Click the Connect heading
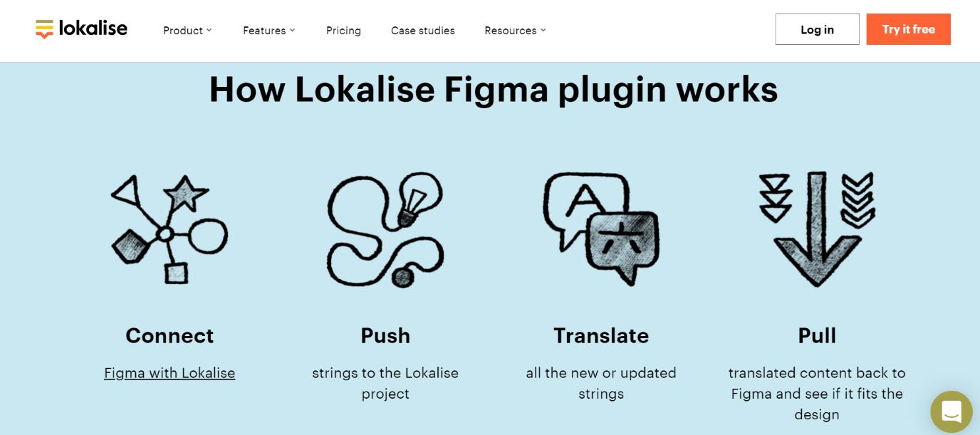 [x=170, y=335]
